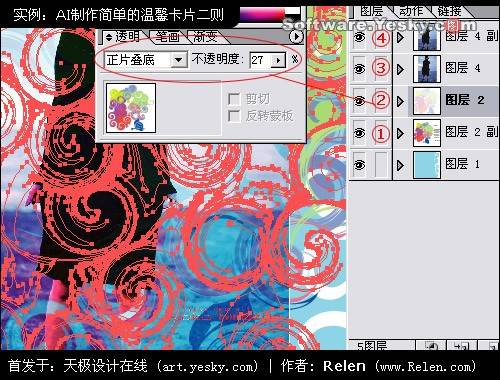
Task: Enable the 剪切 checkbox
Action: point(234,99)
